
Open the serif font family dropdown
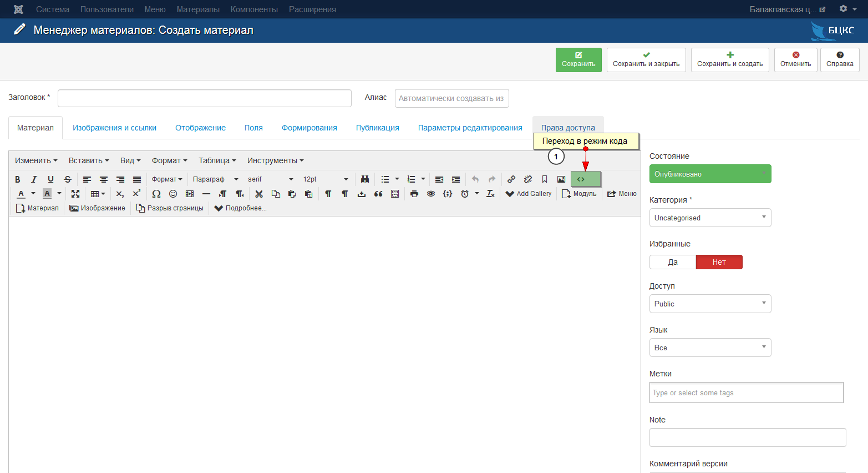270,179
